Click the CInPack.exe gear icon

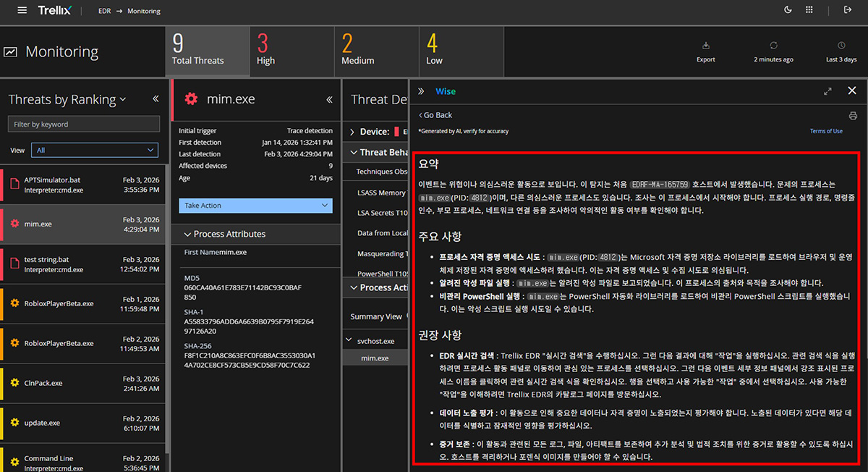pos(14,382)
